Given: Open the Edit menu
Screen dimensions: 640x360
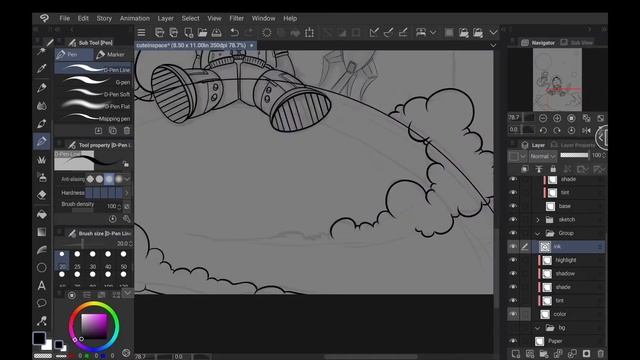Looking at the screenshot, I should tap(83, 18).
